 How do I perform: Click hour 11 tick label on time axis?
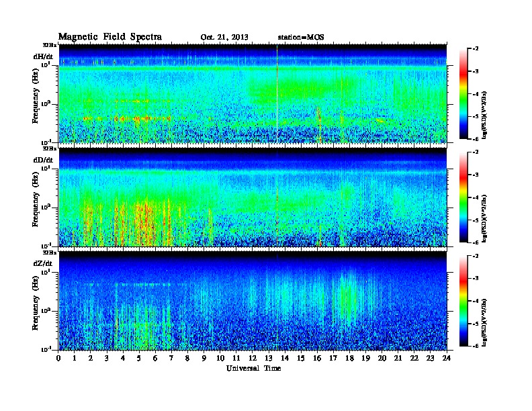coord(236,358)
